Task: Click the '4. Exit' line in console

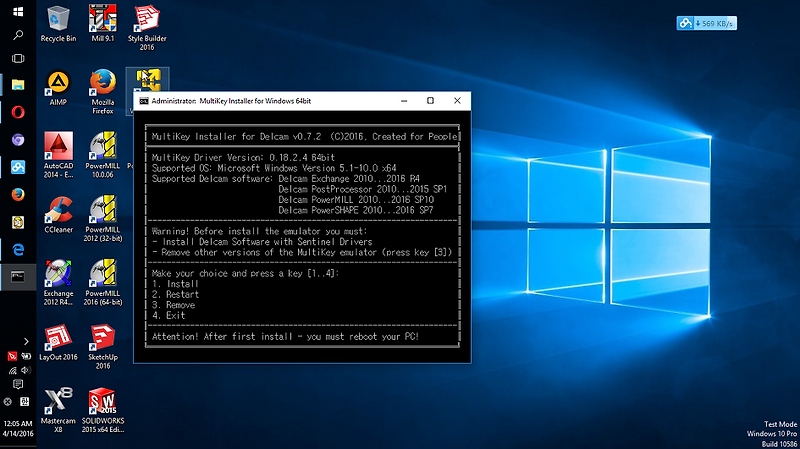Action: 168,316
